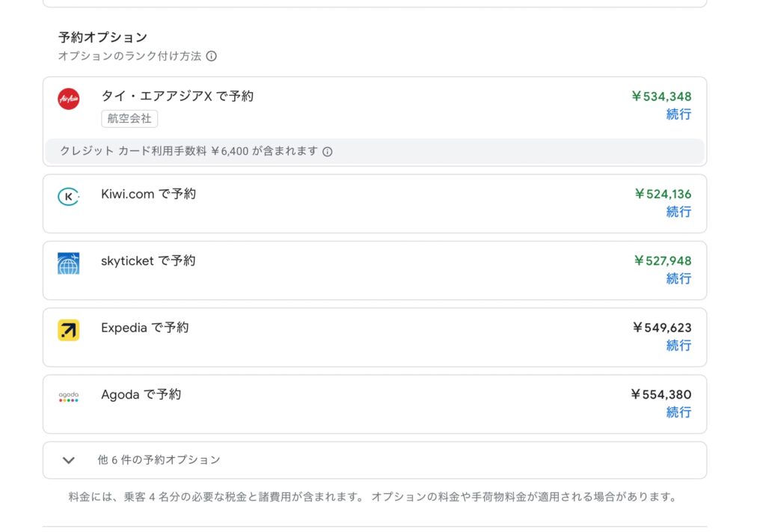Click the Kiwi.com logo icon
The height and width of the screenshot is (532, 766).
click(69, 197)
